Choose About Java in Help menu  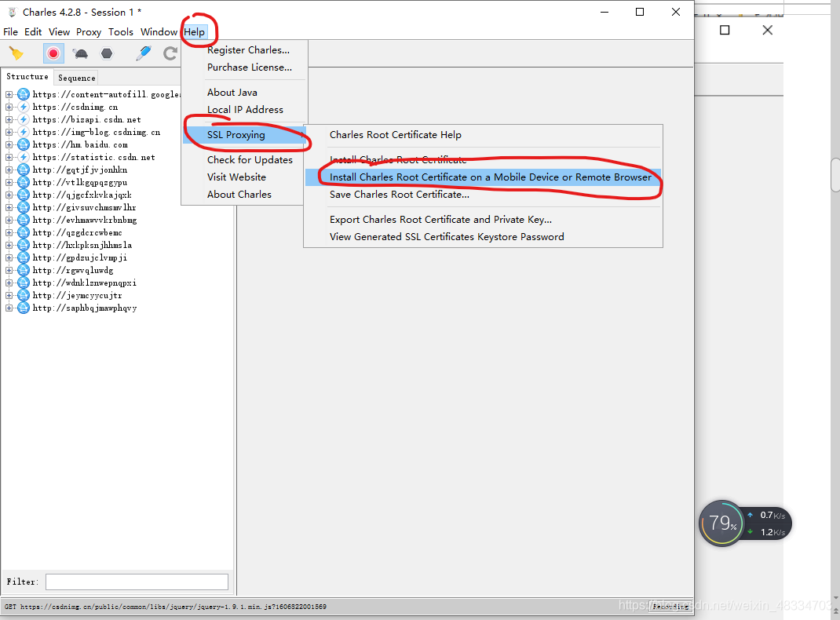[232, 92]
